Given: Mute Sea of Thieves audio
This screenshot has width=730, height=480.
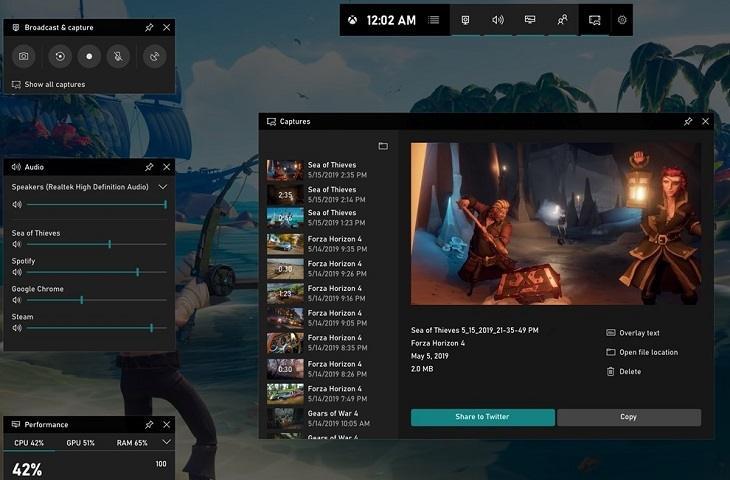Looking at the screenshot, I should click(17, 244).
